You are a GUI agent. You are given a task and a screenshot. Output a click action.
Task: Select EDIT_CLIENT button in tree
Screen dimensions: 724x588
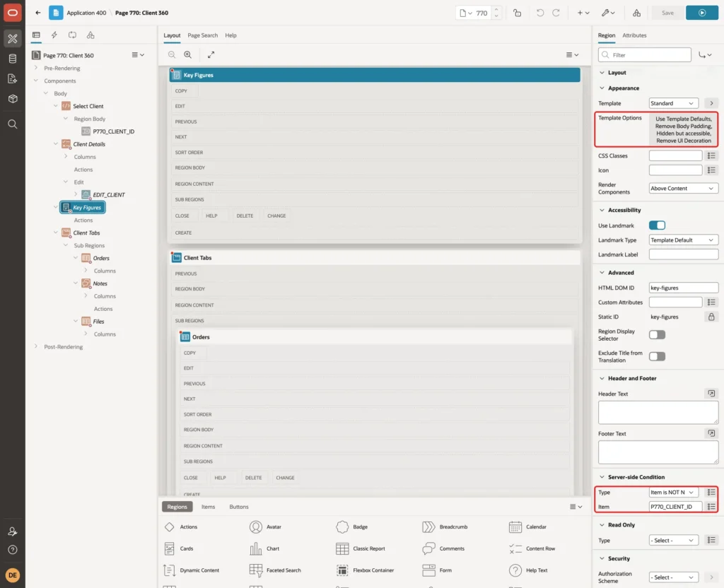(108, 195)
